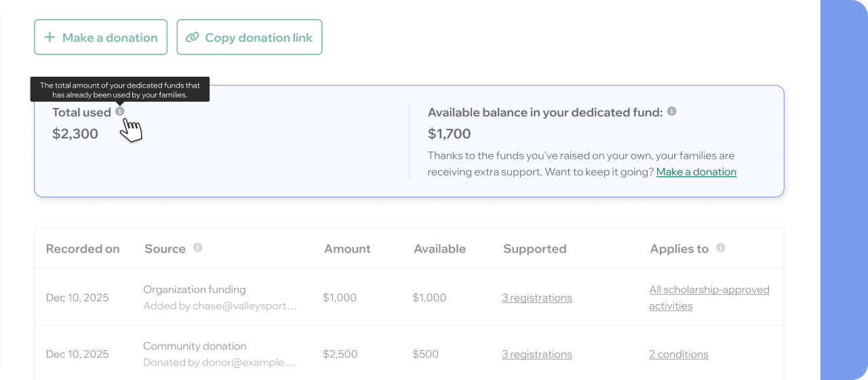Open 3 registrations link for Organization funding
Screen dimensions: 868x380
536,298
